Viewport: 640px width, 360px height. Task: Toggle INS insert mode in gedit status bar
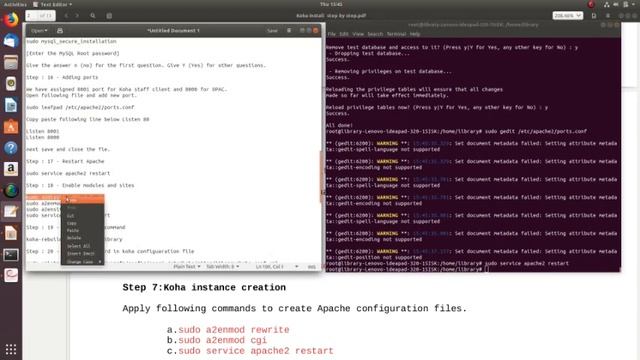pyautogui.click(x=311, y=267)
